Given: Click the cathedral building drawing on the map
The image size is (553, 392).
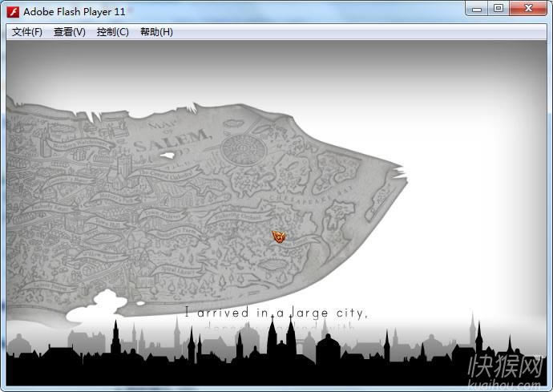Looking at the screenshot, I should tap(123, 168).
